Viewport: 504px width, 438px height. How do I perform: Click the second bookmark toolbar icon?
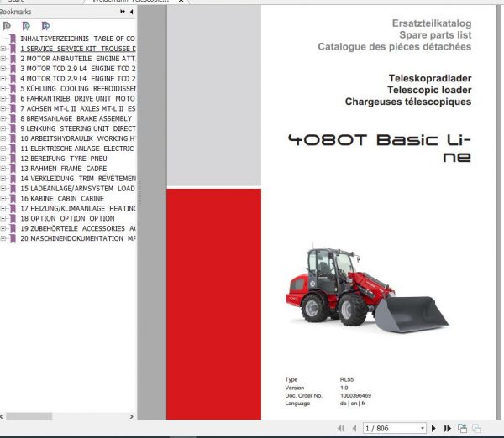click(x=26, y=26)
